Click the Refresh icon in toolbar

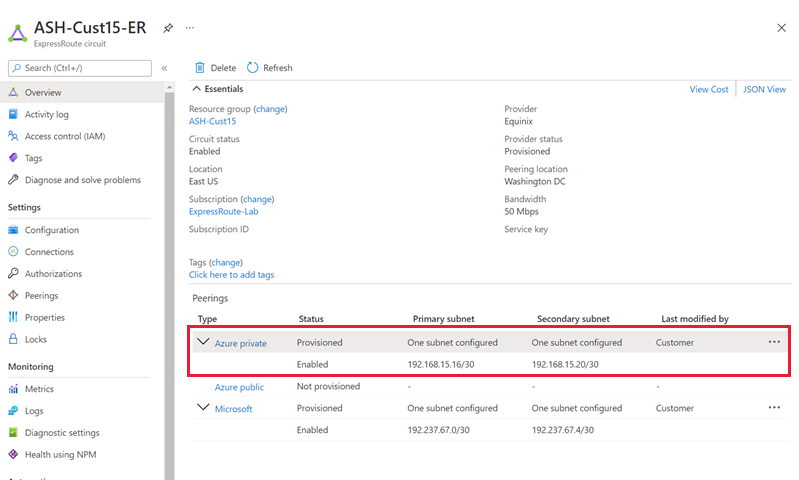click(x=253, y=68)
